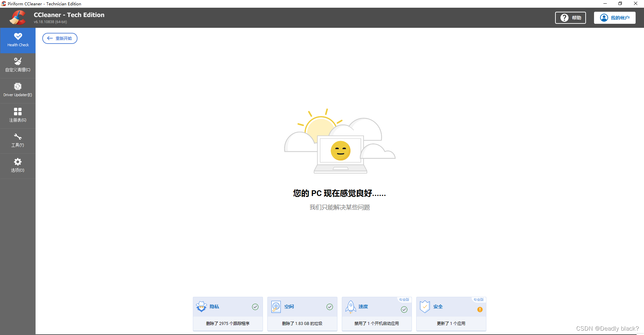Select the 空间 card title

(289, 307)
